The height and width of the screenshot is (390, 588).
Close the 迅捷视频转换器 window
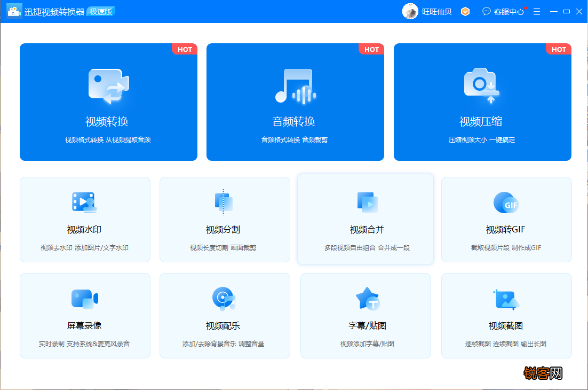(x=579, y=12)
